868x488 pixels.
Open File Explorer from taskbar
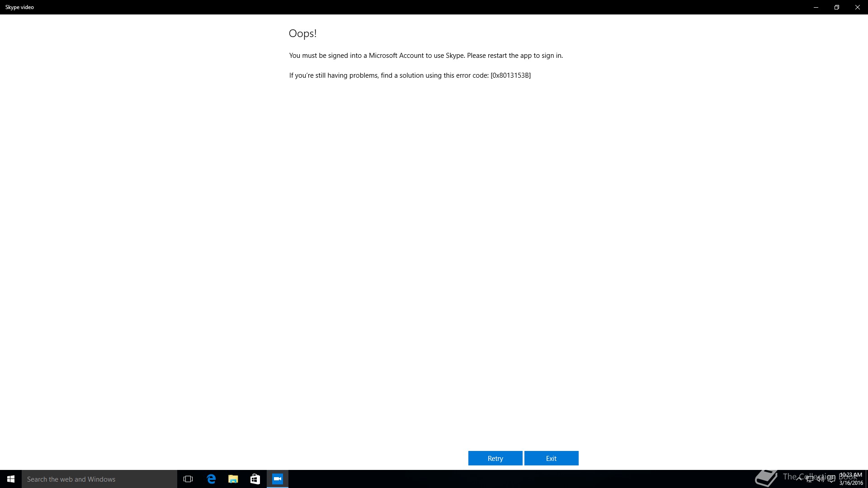(x=233, y=479)
